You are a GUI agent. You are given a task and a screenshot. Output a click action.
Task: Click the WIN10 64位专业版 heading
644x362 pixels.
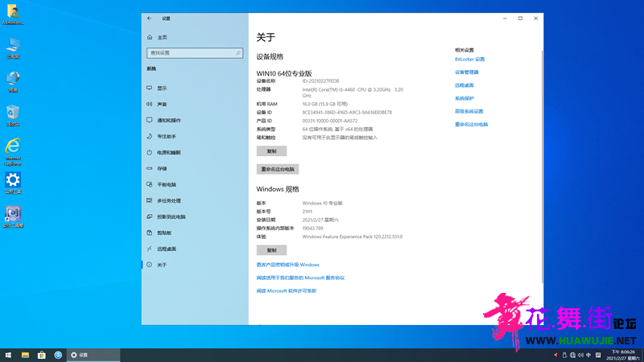coord(284,73)
